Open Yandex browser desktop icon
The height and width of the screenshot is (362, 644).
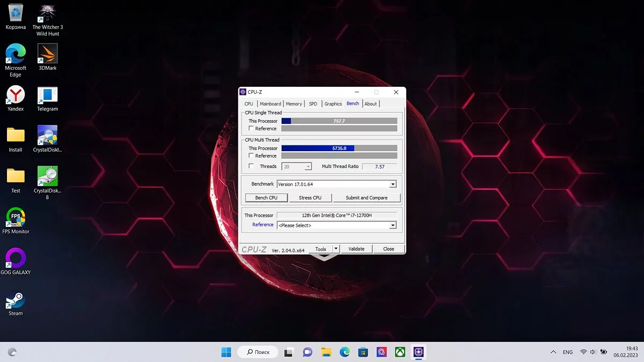(x=16, y=95)
